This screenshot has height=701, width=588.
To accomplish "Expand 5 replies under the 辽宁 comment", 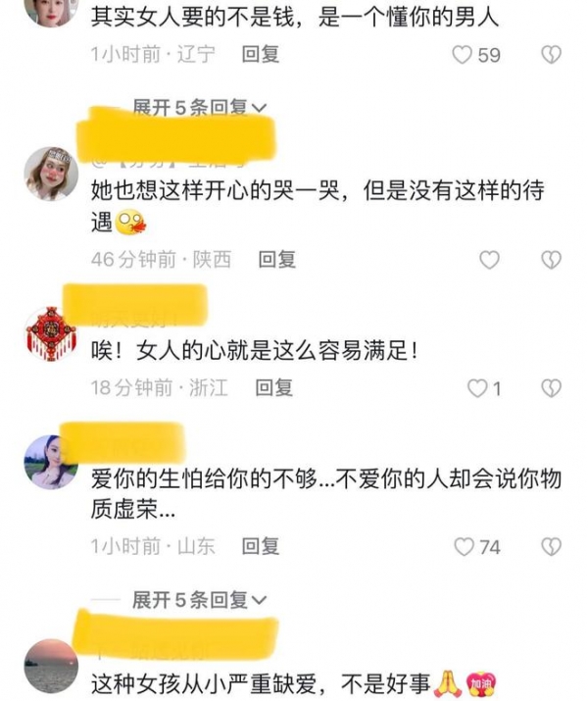I will click(199, 107).
